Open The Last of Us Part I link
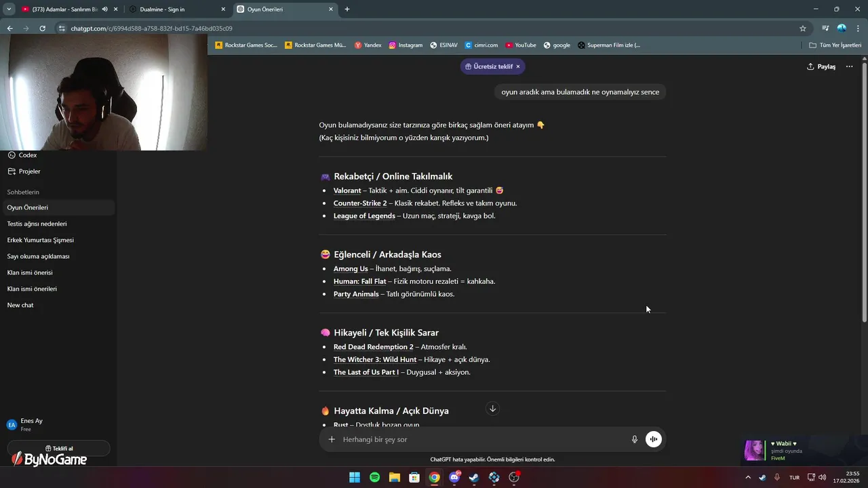868x488 pixels. click(366, 372)
